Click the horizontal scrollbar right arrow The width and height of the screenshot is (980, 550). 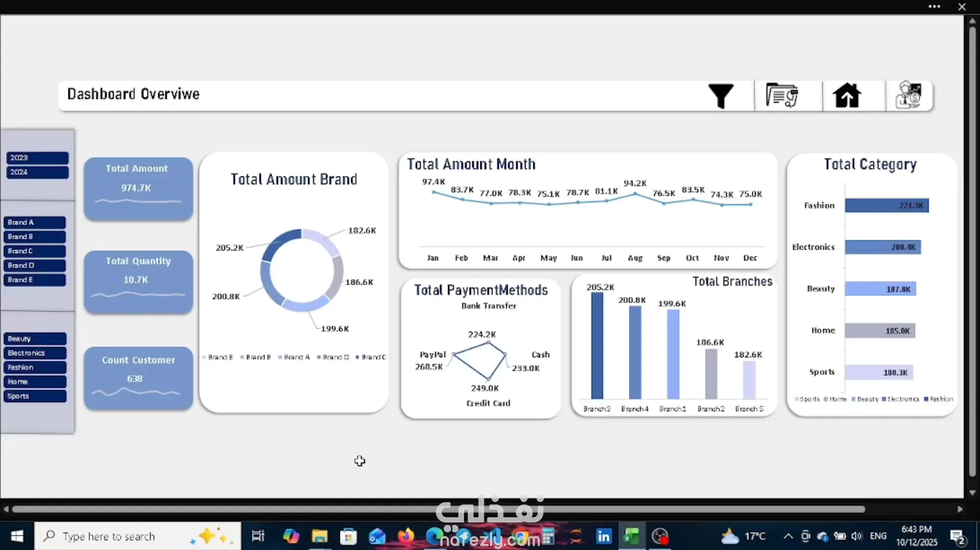(x=960, y=509)
